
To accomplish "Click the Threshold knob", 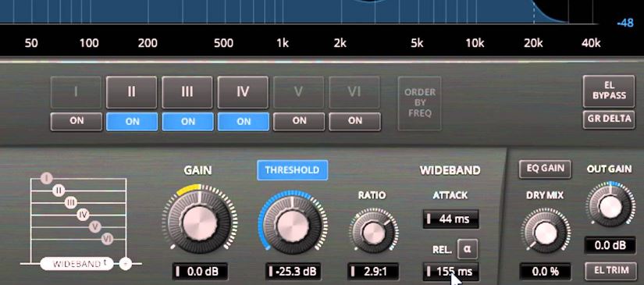I will tap(293, 226).
